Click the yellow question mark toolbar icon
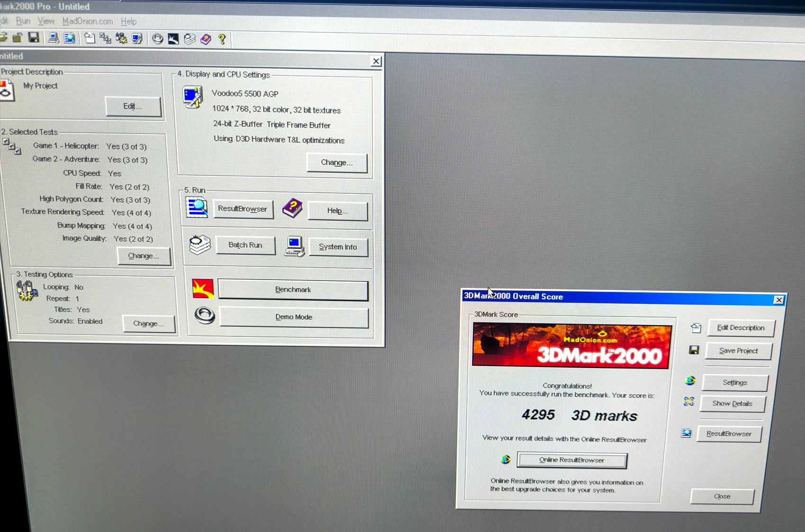Viewport: 805px width, 532px height. pyautogui.click(x=222, y=39)
